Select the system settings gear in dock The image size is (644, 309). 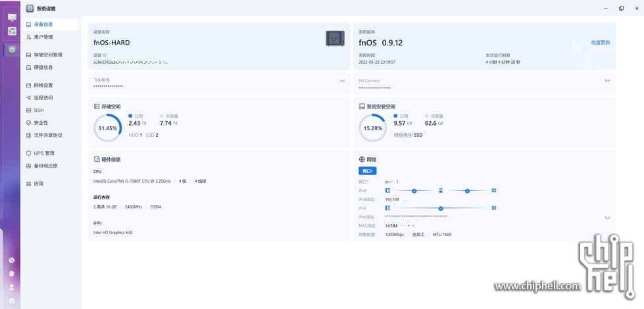click(12, 50)
